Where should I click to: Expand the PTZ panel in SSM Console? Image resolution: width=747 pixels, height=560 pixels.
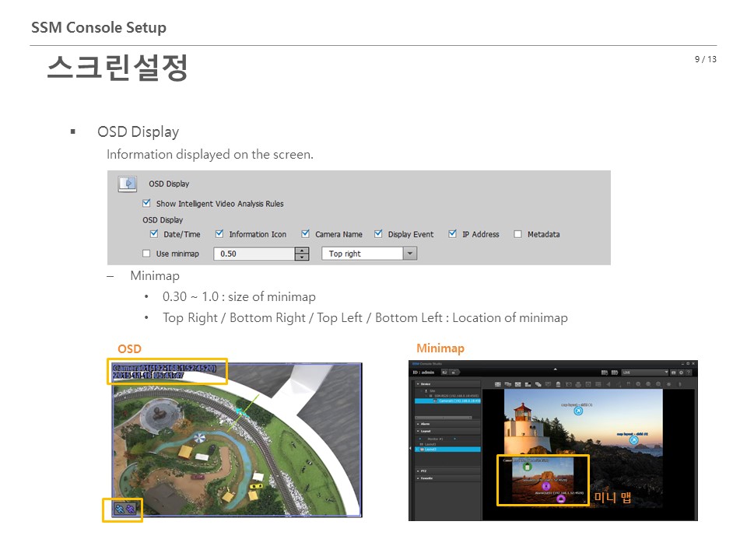tap(418, 471)
